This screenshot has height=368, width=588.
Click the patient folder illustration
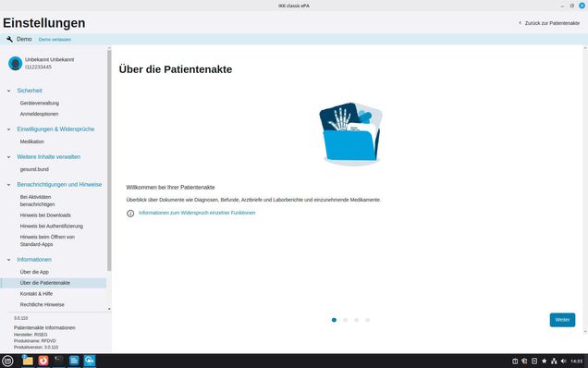[x=351, y=133]
